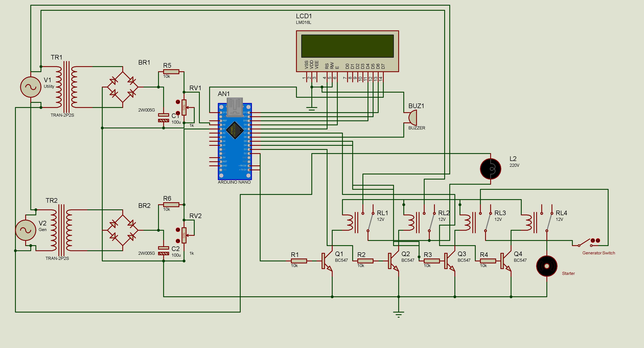Click the TR2 transformer symbol

point(61,230)
